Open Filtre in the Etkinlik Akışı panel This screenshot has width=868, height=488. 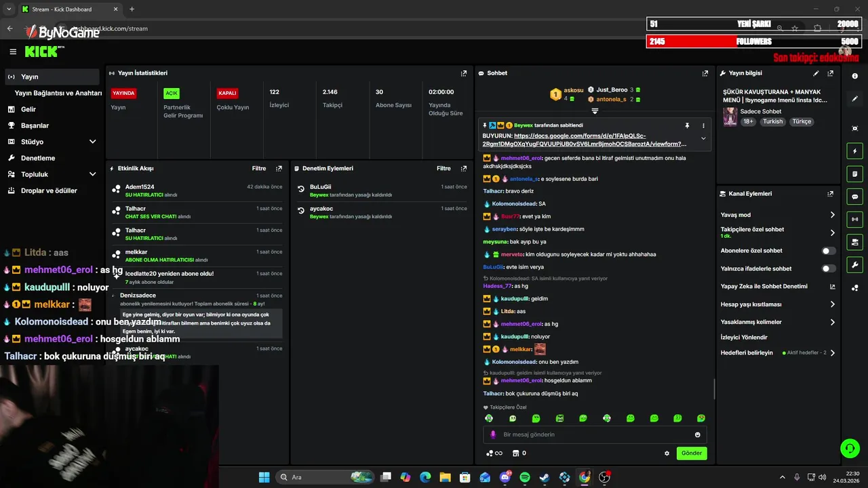pos(259,168)
